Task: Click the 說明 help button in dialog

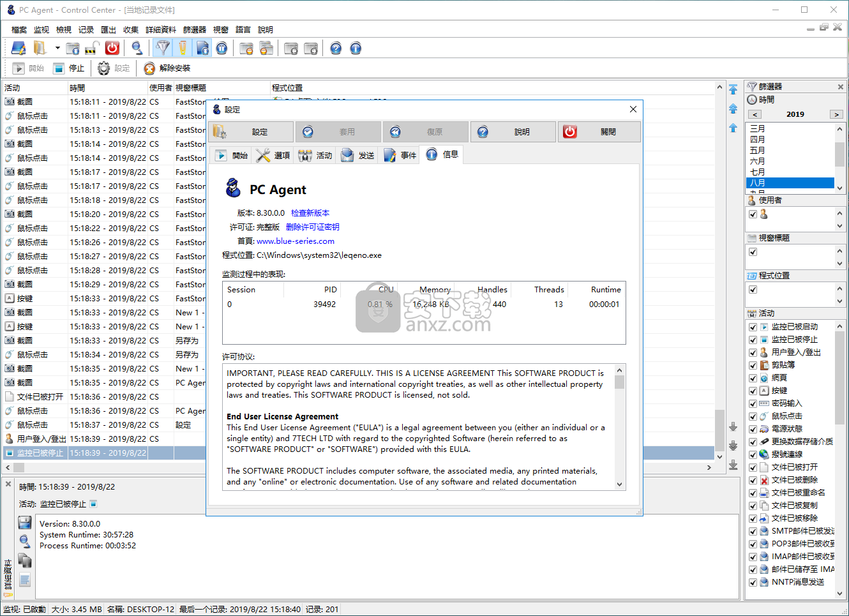Action: 514,132
